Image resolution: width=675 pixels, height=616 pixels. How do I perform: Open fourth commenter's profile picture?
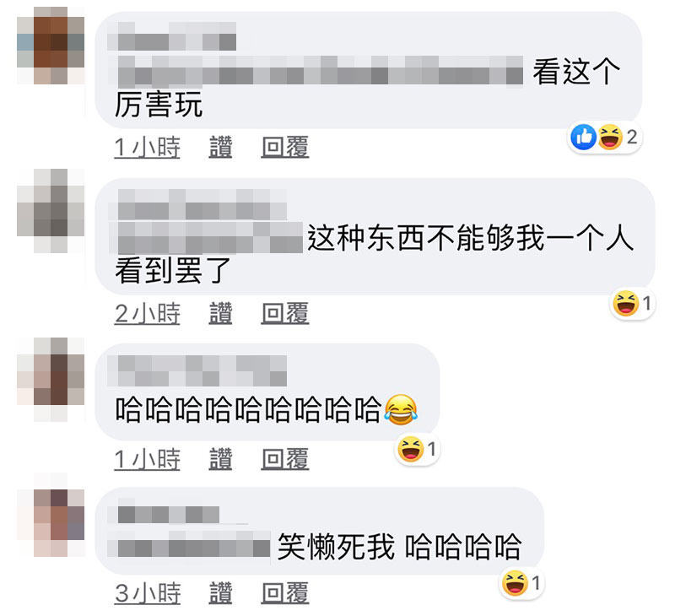click(x=51, y=515)
